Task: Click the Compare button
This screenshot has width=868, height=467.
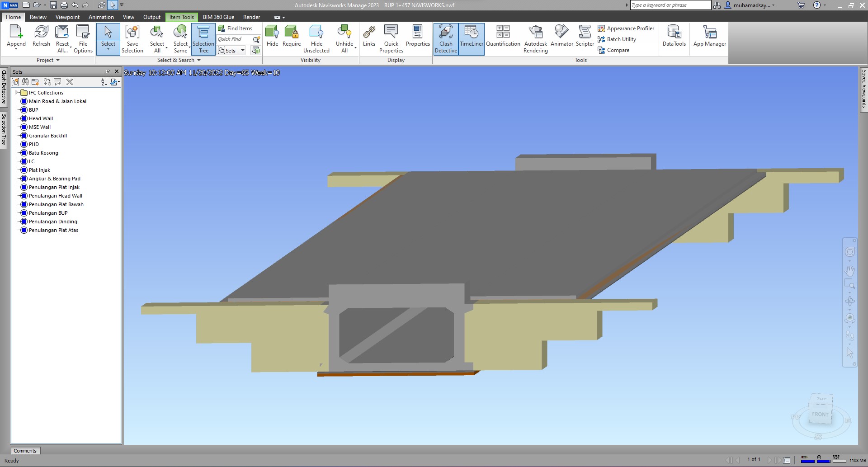Action: [x=613, y=50]
